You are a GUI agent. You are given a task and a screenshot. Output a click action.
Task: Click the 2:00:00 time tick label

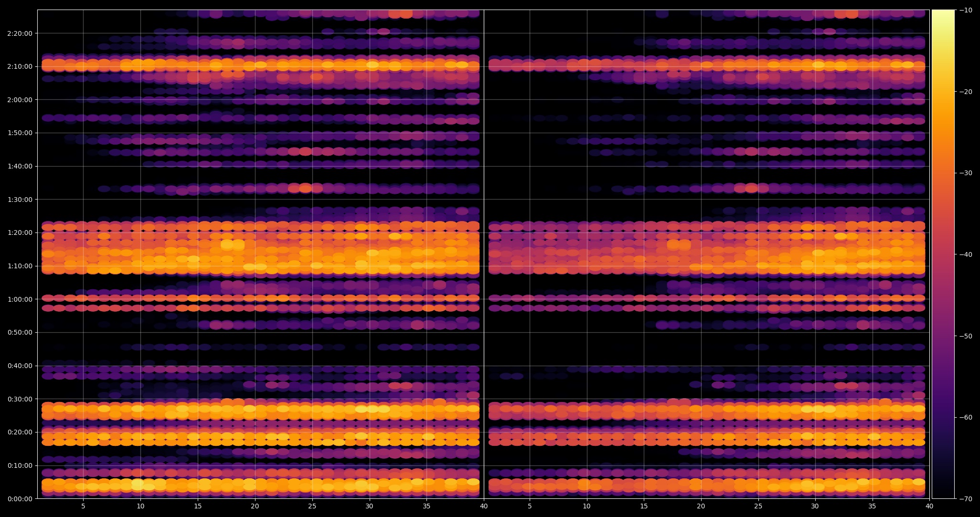tap(20, 100)
